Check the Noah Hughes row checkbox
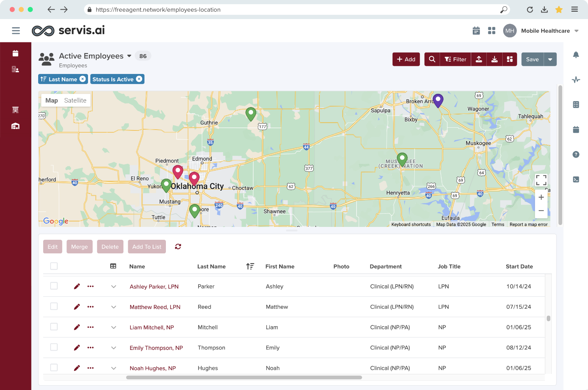The image size is (588, 390). (54, 367)
